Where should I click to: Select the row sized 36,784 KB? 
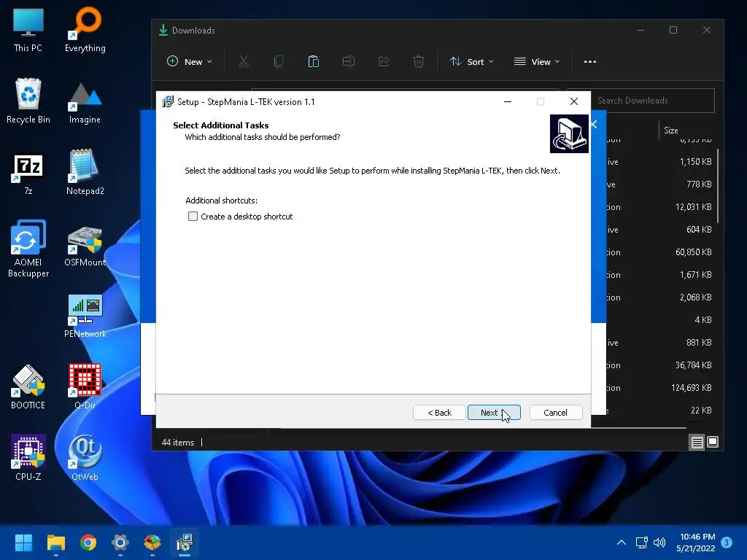[x=660, y=365]
